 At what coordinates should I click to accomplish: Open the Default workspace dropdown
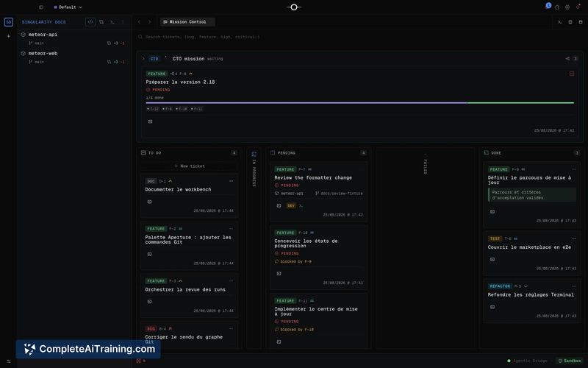68,7
